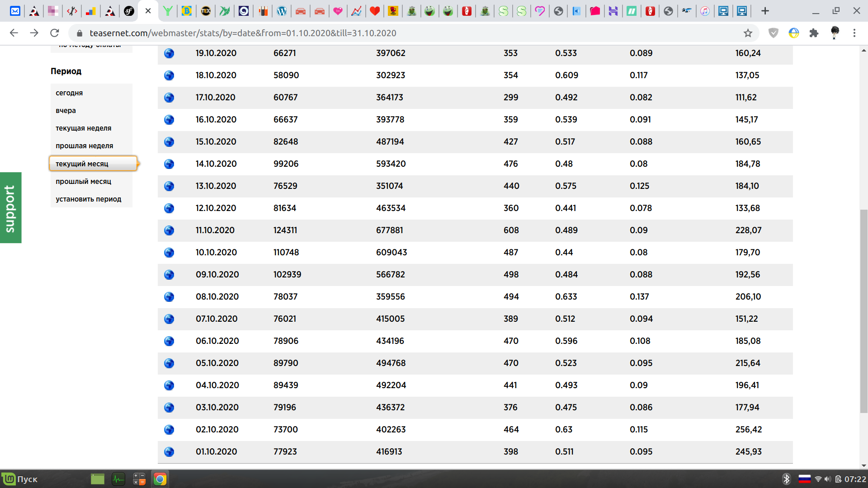Click the globe icon beside 01.10.2020
This screenshot has width=868, height=488.
[169, 452]
